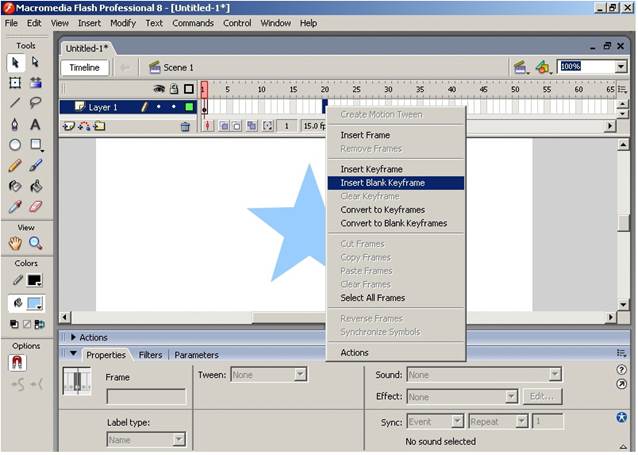Select the Zoom magnifier tool

(35, 243)
